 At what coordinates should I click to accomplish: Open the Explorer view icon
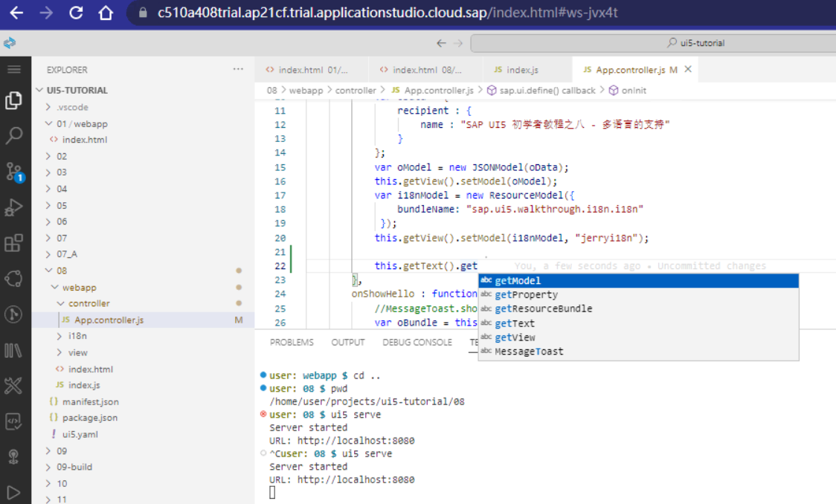14,100
